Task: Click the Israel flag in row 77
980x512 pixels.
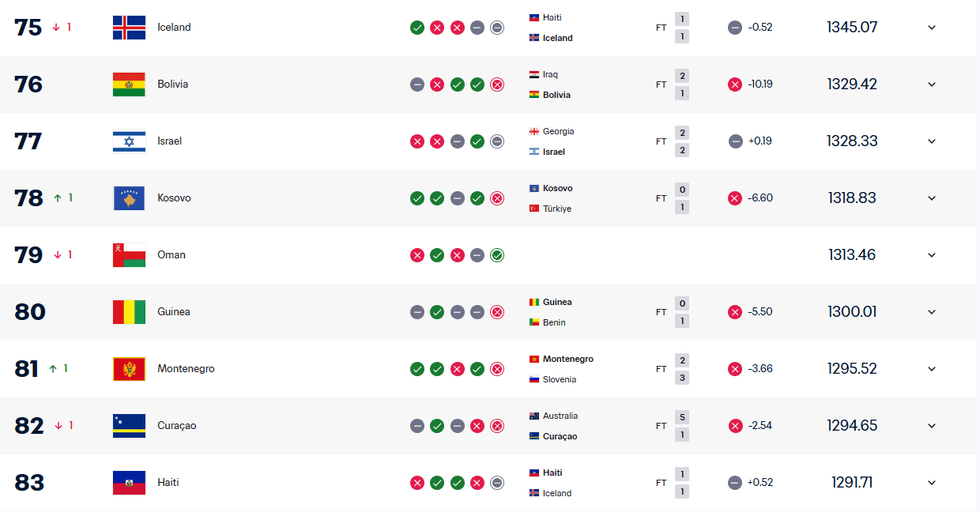Action: [x=129, y=141]
